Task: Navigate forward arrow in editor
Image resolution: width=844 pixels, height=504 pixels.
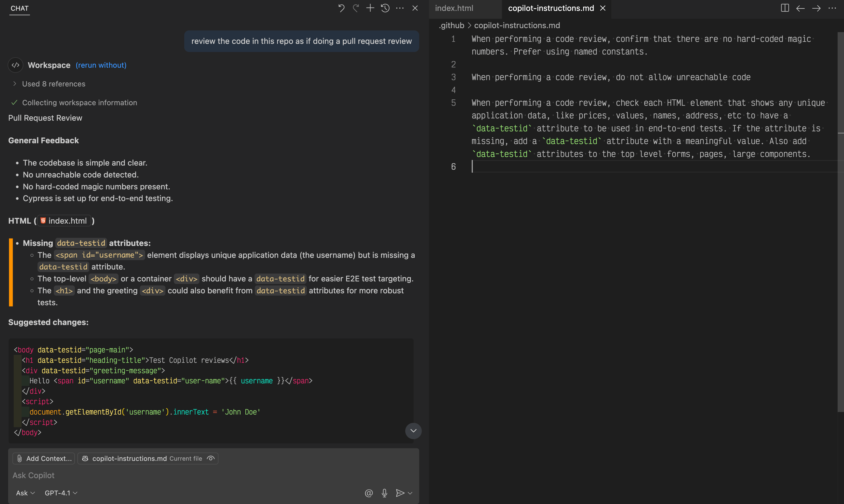Action: 816,8
